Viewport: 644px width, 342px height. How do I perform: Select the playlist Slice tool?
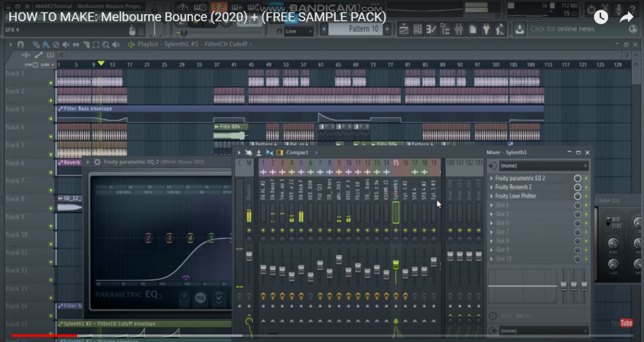[x=86, y=44]
